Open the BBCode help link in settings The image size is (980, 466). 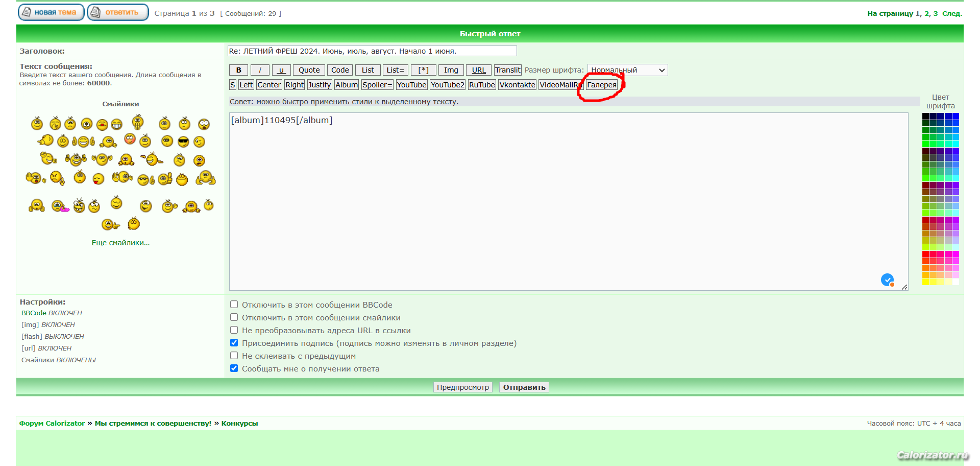[x=34, y=313]
